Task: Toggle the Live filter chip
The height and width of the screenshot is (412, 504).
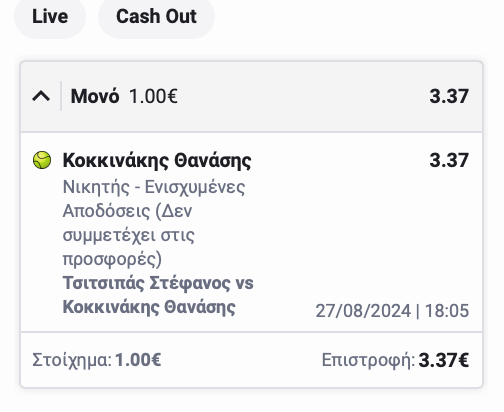Action: (50, 17)
